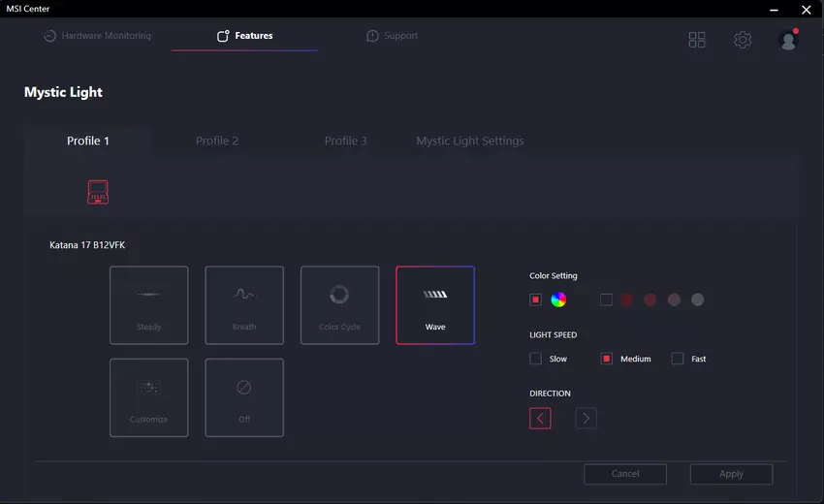
Task: Open the Customize lighting tile
Action: (148, 397)
